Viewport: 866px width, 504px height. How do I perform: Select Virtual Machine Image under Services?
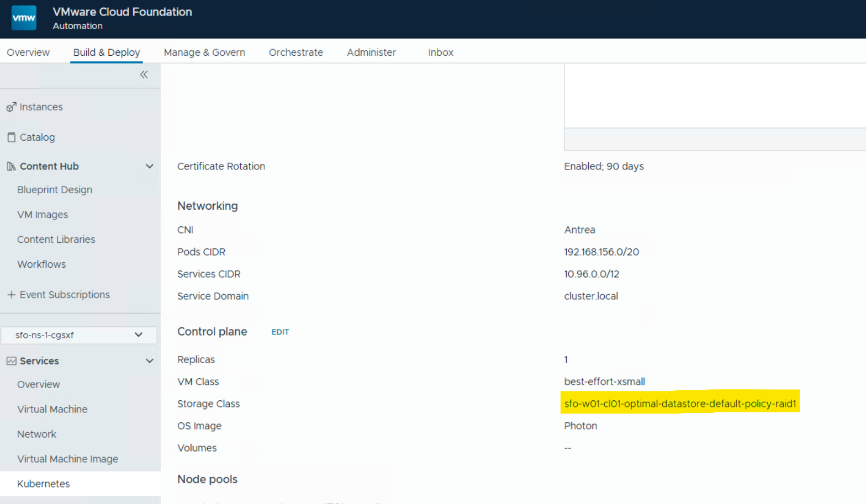tap(67, 459)
